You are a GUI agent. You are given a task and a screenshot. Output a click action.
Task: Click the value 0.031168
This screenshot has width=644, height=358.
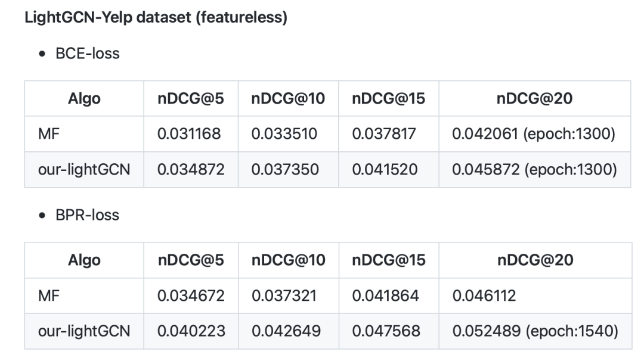(191, 134)
